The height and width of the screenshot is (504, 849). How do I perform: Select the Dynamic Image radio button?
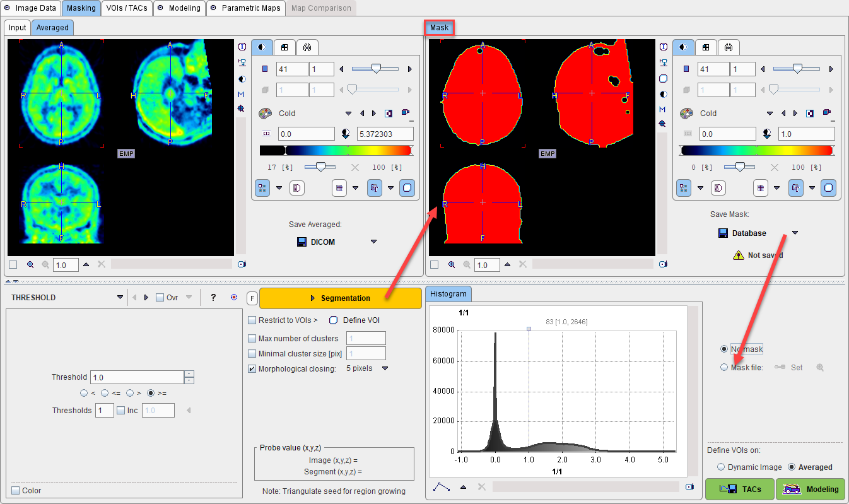(722, 467)
